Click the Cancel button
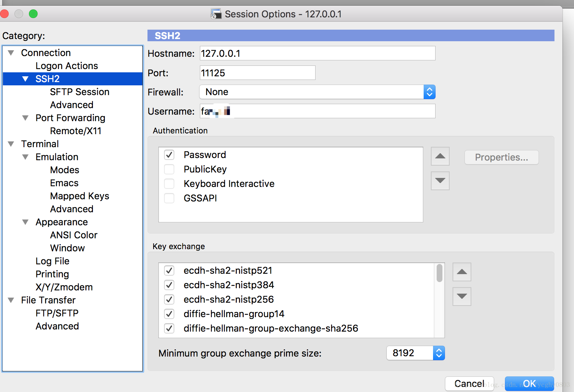574x392 pixels. pos(469,384)
